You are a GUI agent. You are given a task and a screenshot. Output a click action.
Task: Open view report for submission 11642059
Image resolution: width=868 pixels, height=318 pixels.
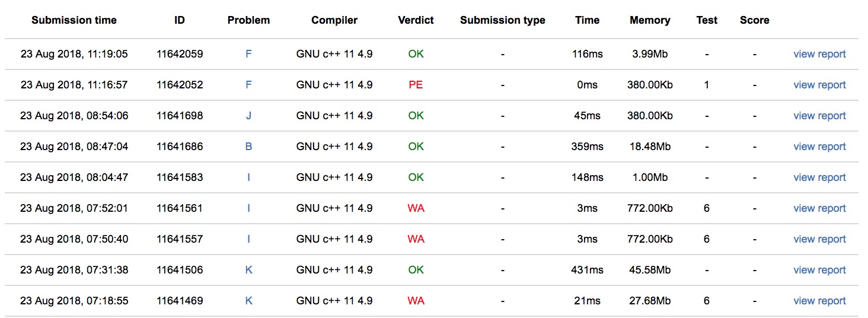(819, 54)
